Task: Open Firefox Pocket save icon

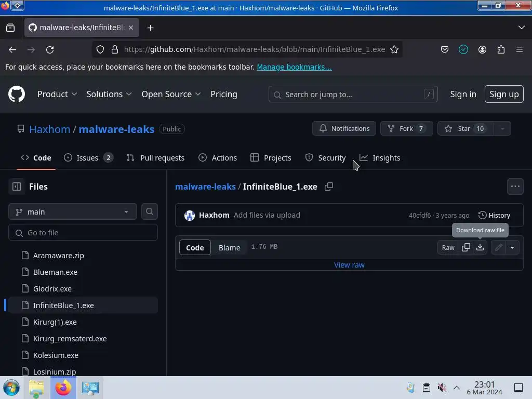Action: pos(445,49)
